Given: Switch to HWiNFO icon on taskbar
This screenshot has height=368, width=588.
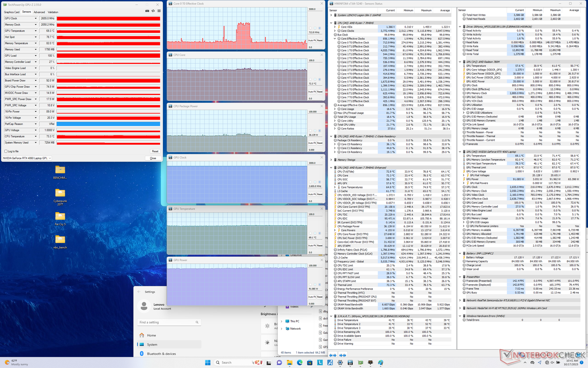Looking at the screenshot, I should pos(350,362).
